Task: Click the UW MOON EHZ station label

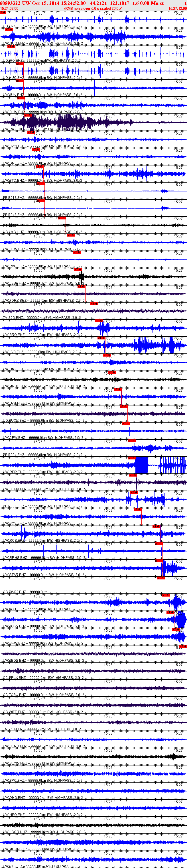Action: tap(15, 849)
